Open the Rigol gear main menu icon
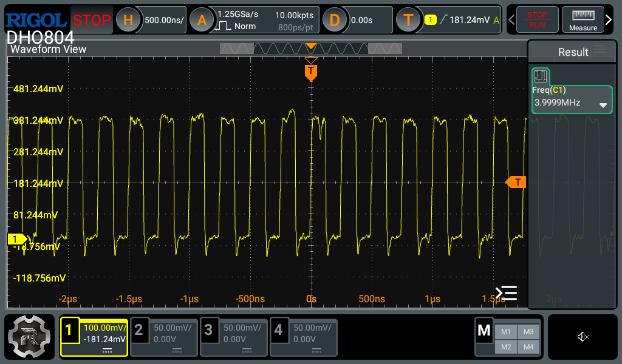The width and height of the screenshot is (622, 364). point(29,337)
